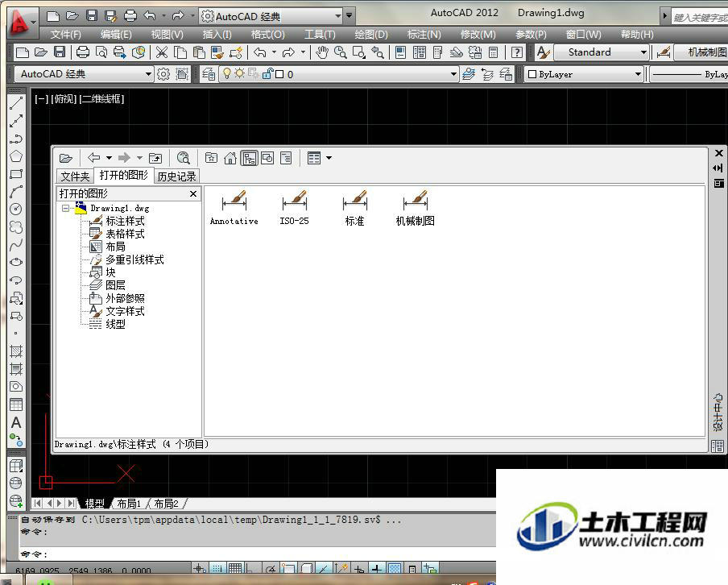
Task: Open the Help question mark icon
Action: [x=517, y=52]
